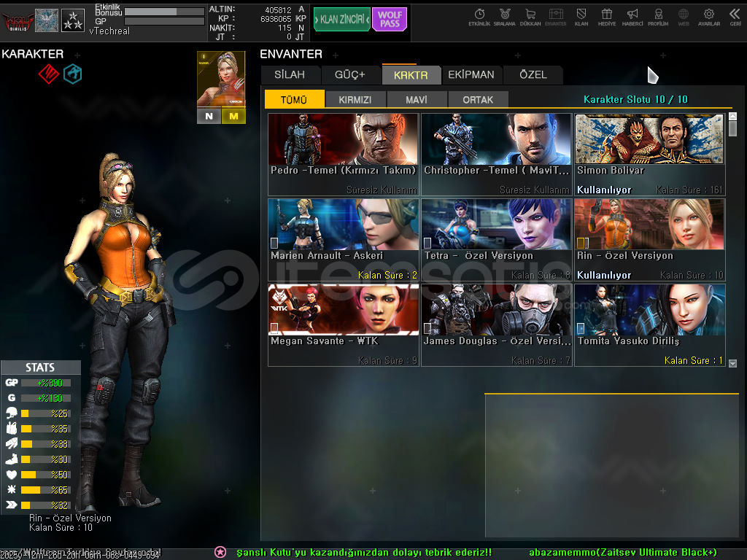This screenshot has height=560, width=747.
Task: Switch to M mode under portrait
Action: (233, 116)
